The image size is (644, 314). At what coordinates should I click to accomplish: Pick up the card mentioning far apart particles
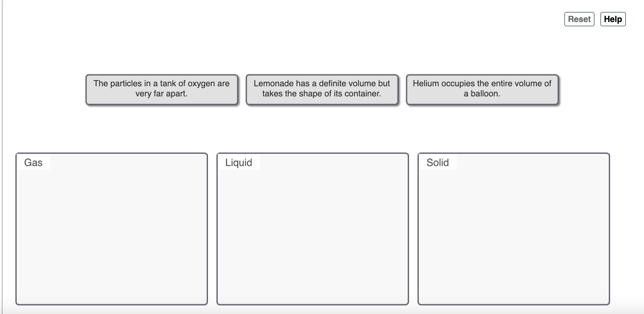162,89
